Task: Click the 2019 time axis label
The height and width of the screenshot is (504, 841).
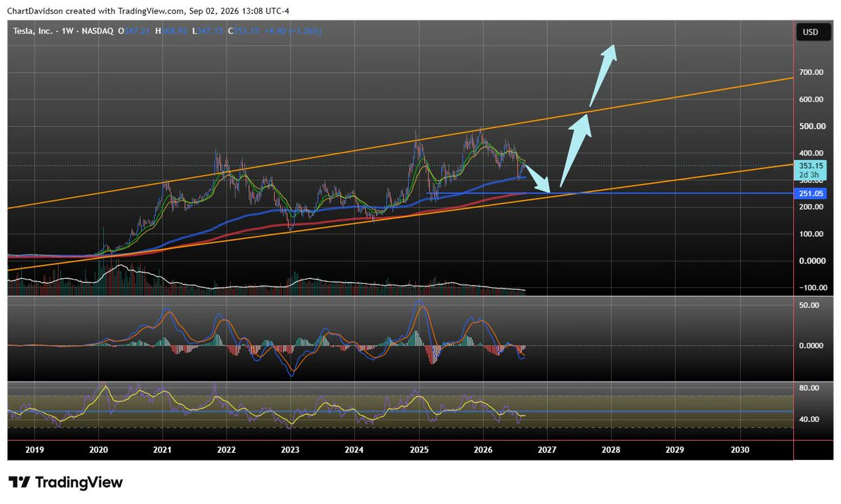Action: (x=34, y=450)
